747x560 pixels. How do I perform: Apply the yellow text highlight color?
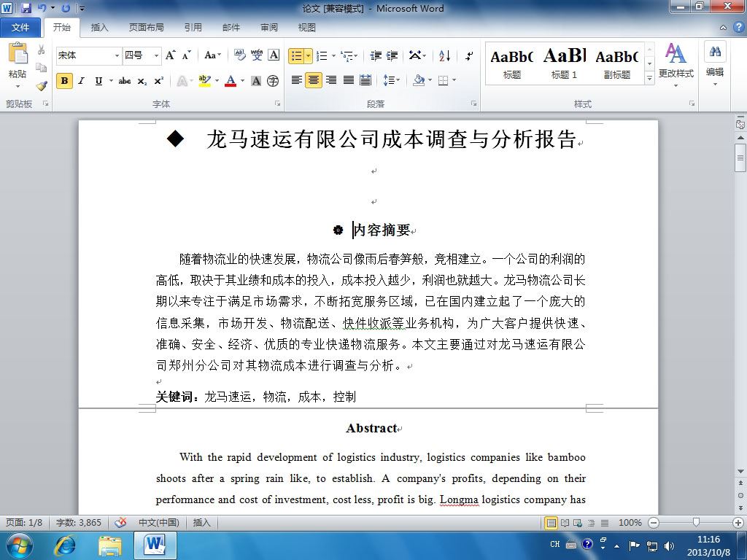[x=205, y=81]
